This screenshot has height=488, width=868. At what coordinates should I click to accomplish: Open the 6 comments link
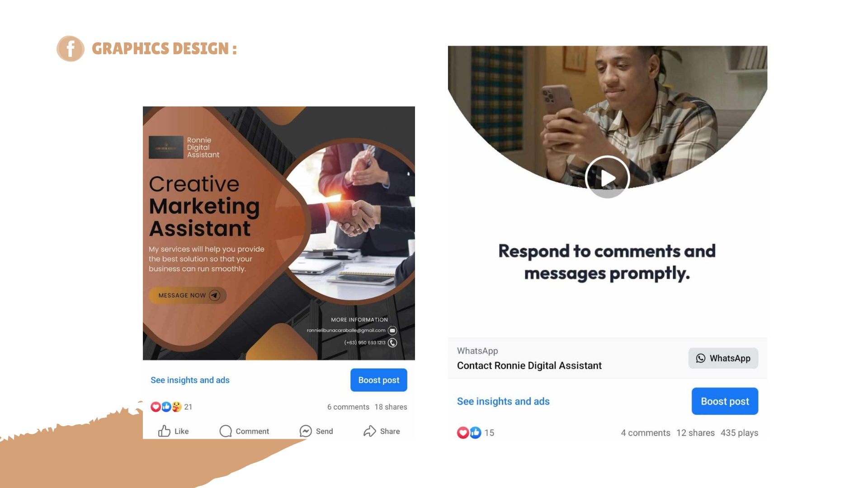coord(348,407)
